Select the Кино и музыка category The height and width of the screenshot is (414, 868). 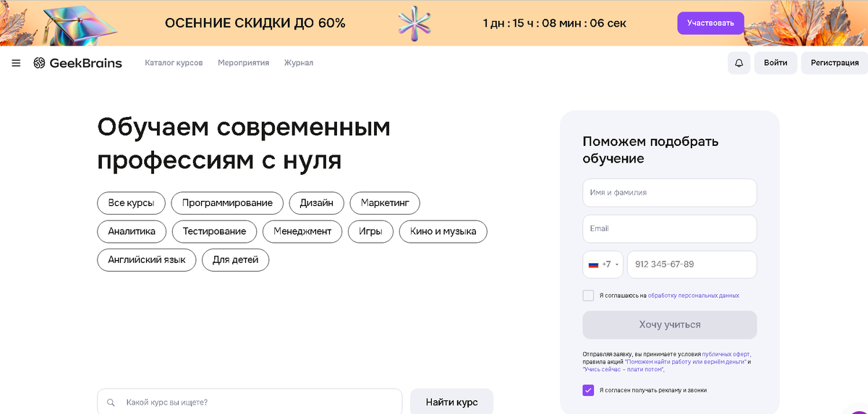click(x=443, y=231)
